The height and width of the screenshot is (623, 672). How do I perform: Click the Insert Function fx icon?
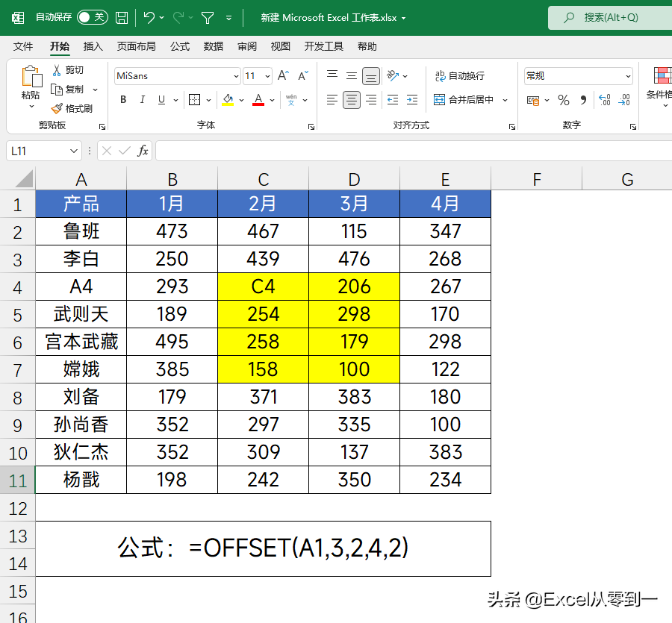[x=143, y=151]
